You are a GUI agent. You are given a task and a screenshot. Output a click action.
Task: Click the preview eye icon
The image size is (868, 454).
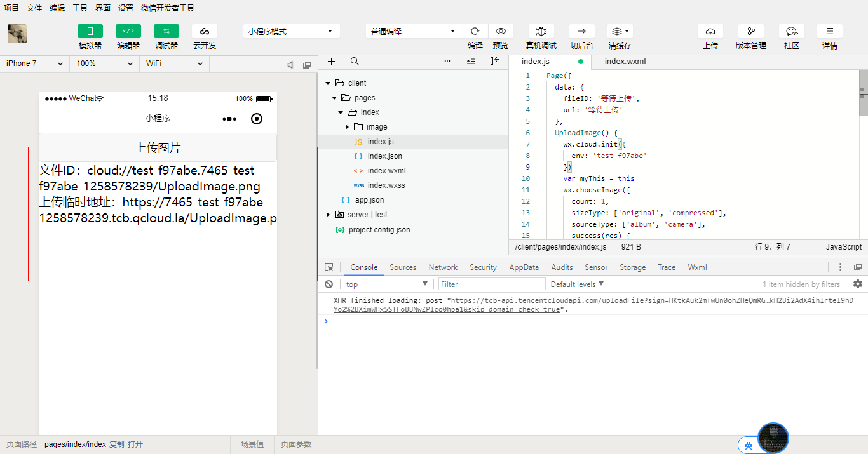tap(501, 31)
